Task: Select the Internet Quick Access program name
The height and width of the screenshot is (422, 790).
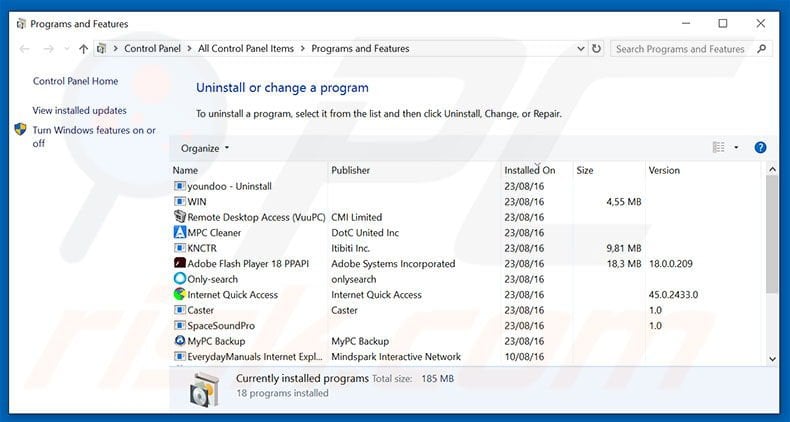Action: pyautogui.click(x=233, y=295)
